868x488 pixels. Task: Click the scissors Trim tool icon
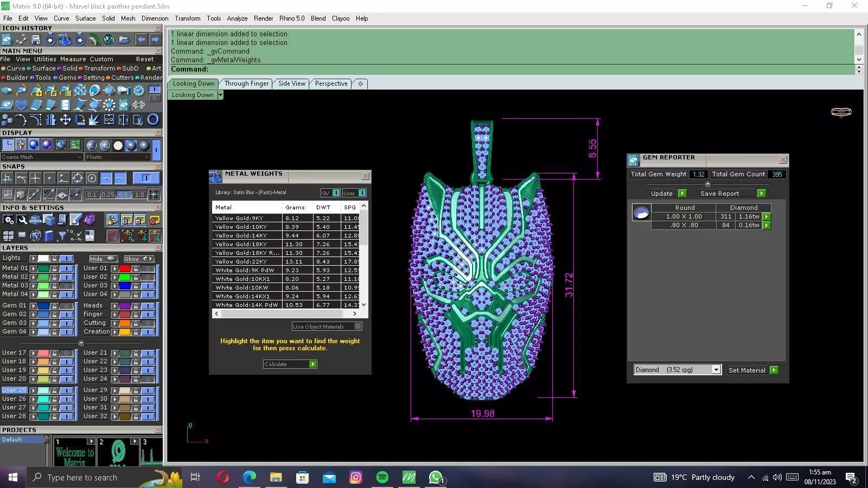[138, 120]
